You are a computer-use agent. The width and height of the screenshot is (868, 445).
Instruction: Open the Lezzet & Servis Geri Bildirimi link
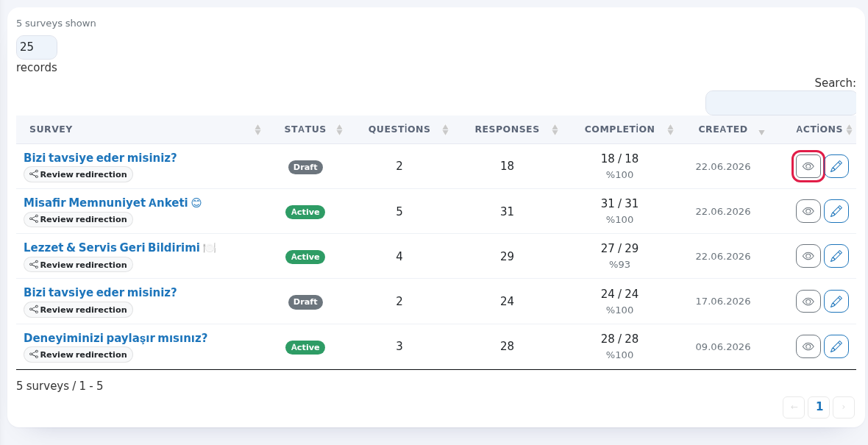119,247
